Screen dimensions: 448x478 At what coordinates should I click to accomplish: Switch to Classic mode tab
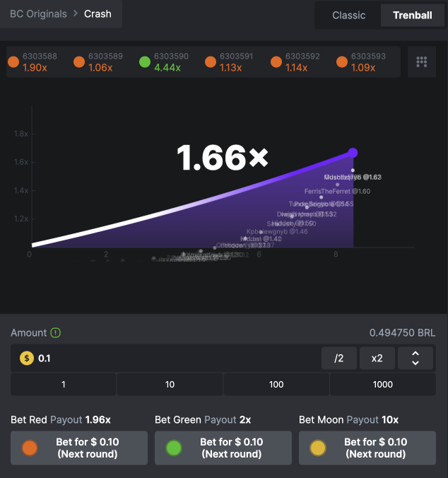(348, 16)
